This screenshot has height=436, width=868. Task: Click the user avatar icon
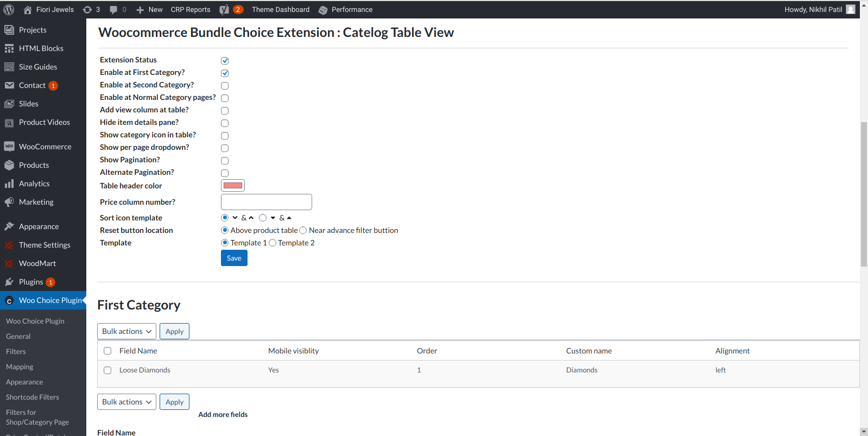pyautogui.click(x=851, y=9)
